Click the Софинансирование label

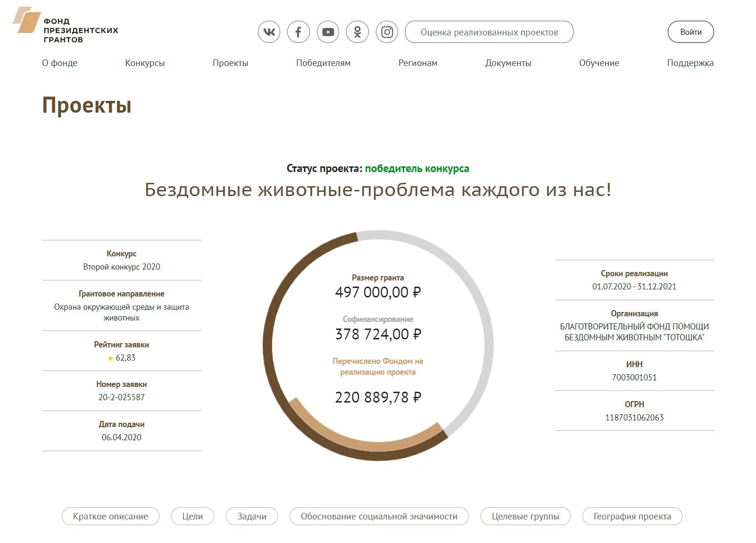tap(378, 319)
